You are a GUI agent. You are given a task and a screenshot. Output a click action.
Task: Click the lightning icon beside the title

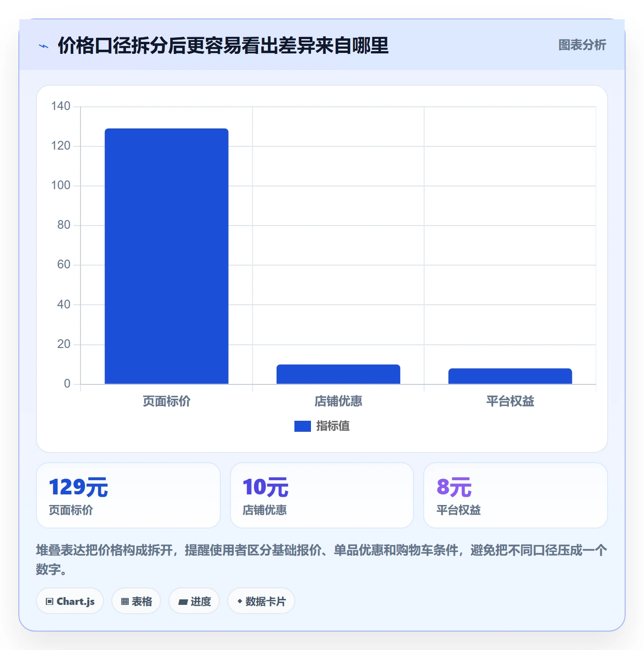(44, 46)
